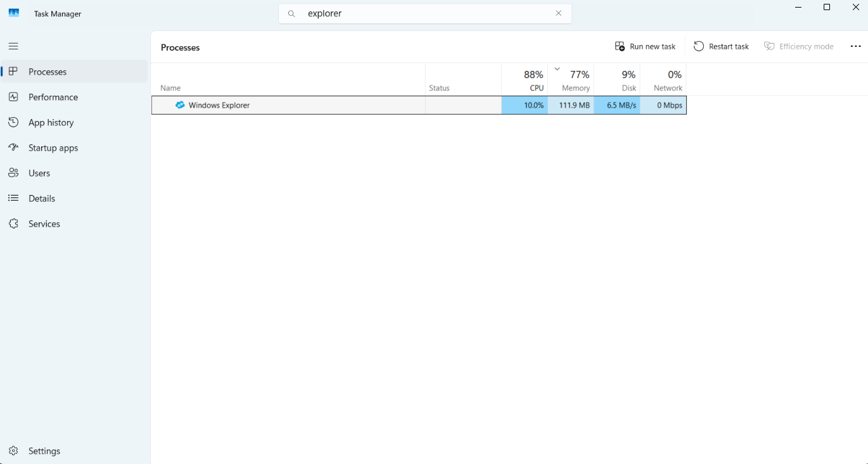The width and height of the screenshot is (868, 464).
Task: Open the Users page
Action: point(75,173)
